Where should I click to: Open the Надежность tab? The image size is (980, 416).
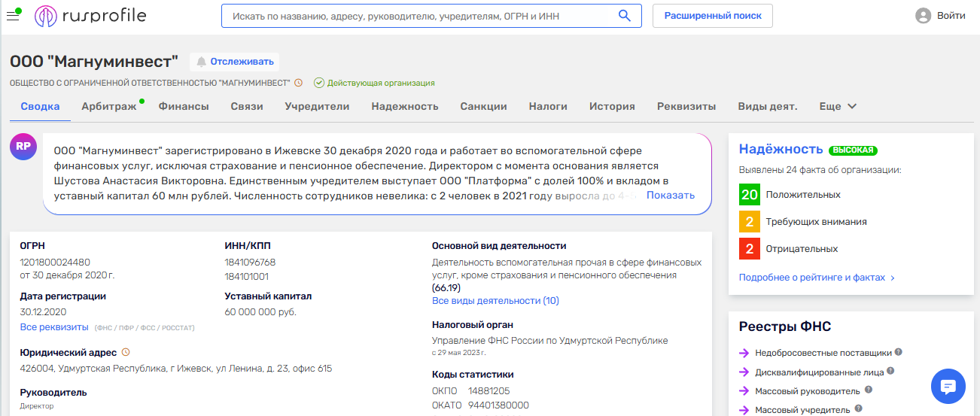(x=405, y=106)
